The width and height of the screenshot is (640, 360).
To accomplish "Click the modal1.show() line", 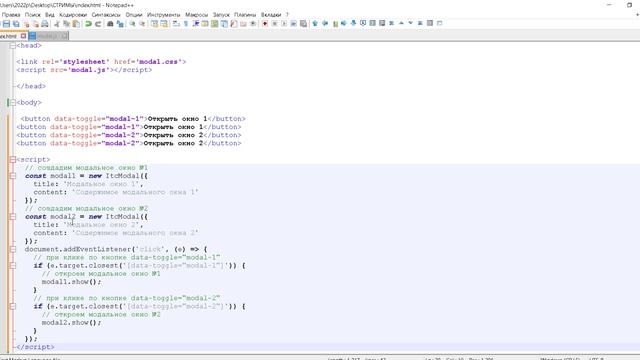I will tap(71, 282).
